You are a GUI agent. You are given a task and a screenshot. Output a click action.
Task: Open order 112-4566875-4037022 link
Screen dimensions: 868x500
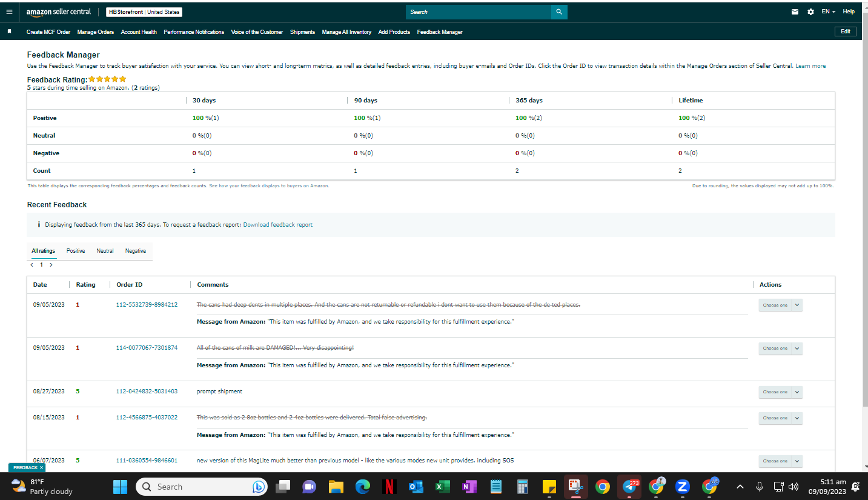click(147, 418)
